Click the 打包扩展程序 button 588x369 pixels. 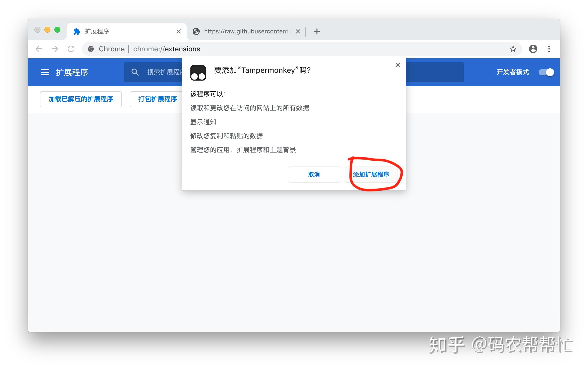(156, 99)
